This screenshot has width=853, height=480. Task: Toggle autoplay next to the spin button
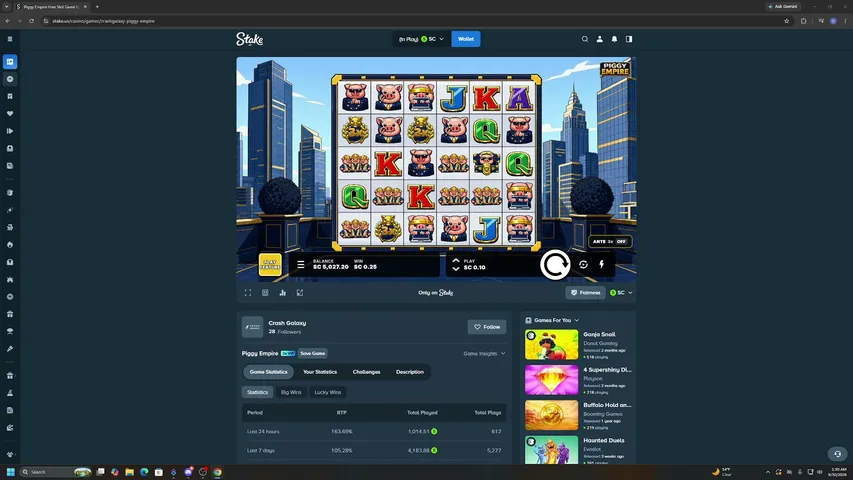click(x=583, y=264)
